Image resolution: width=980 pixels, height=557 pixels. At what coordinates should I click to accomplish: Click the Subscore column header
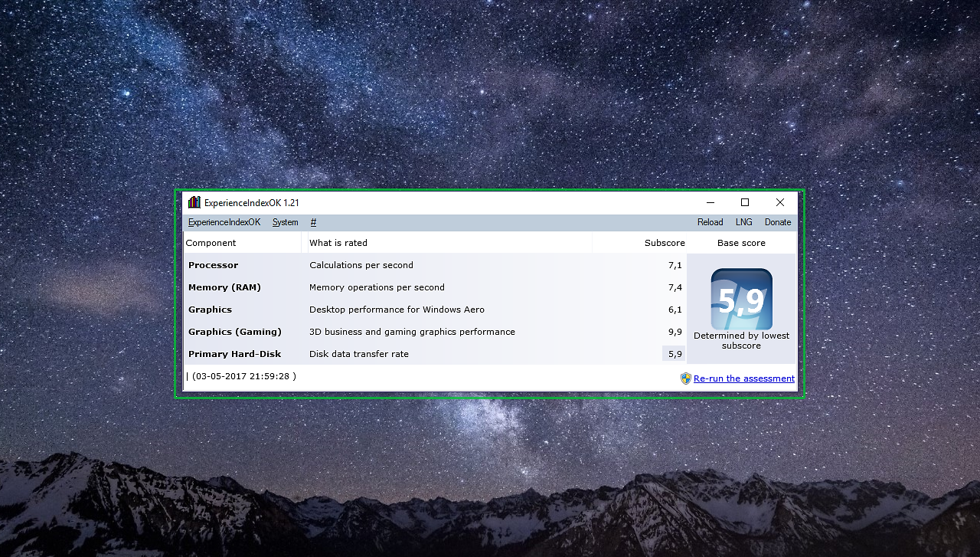(x=640, y=243)
